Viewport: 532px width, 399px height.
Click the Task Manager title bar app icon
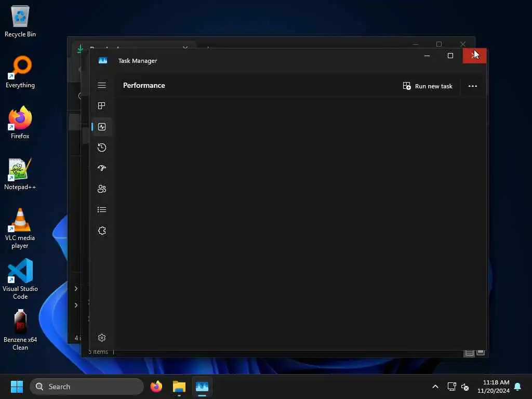click(103, 60)
